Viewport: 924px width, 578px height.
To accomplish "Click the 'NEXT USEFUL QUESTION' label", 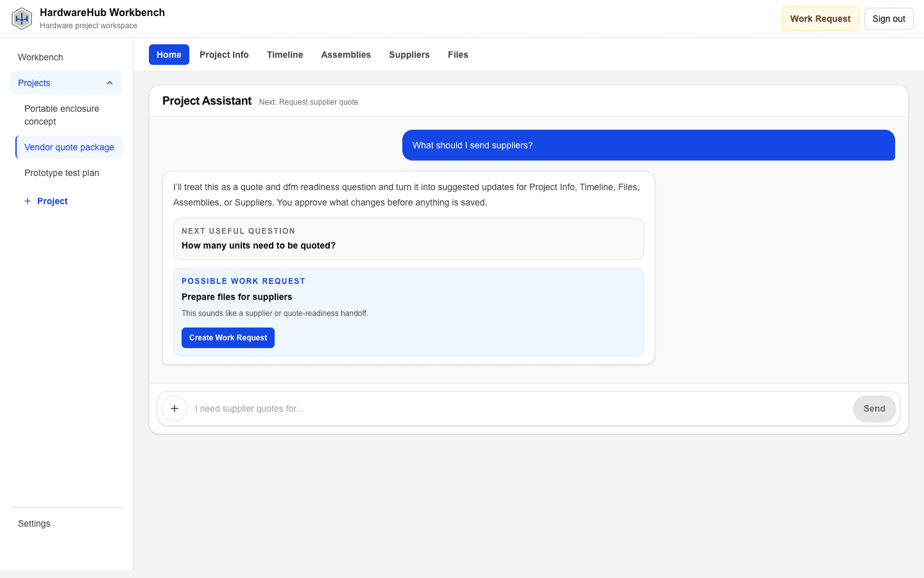I will tap(238, 231).
